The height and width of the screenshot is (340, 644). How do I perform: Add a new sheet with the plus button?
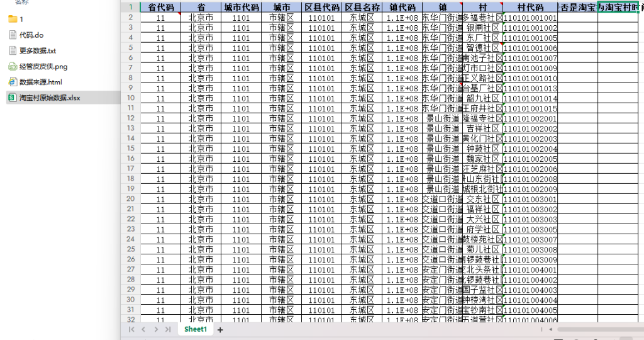pos(220,330)
